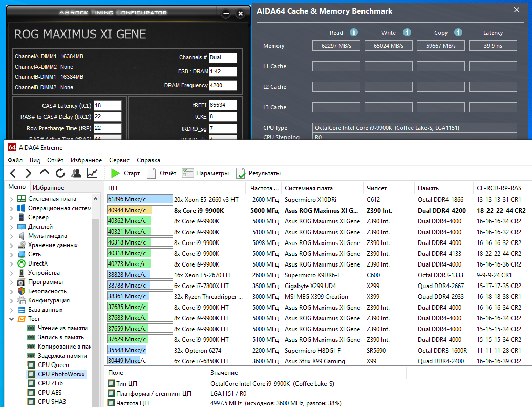The image size is (532, 407).
Task: Go forward with the right arrow icon
Action: click(x=29, y=173)
